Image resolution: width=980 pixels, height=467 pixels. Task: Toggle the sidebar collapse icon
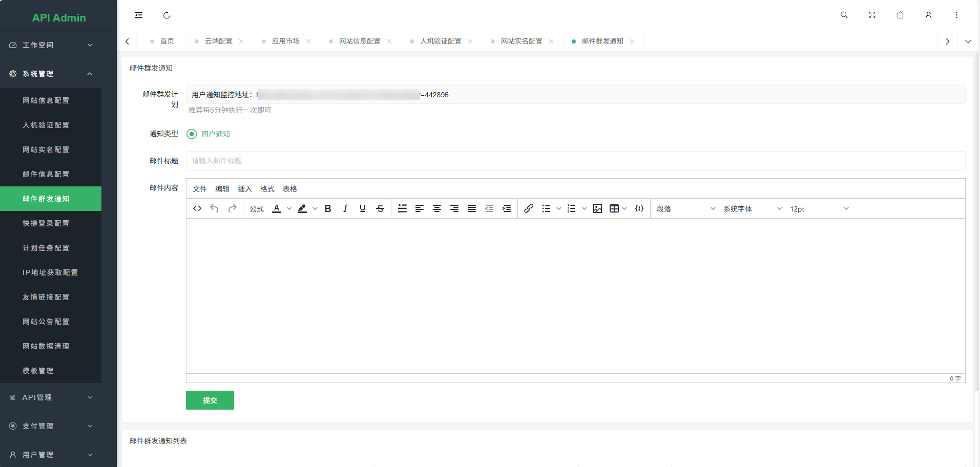138,15
